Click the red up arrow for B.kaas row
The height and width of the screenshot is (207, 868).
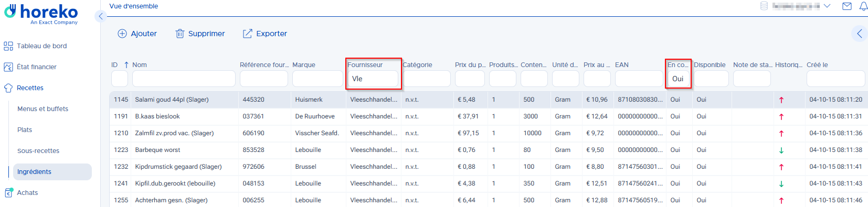[781, 117]
